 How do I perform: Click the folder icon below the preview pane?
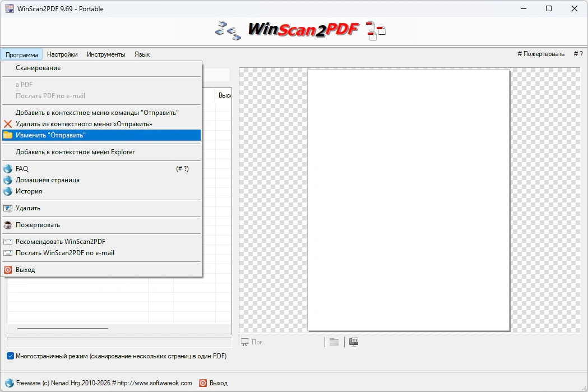[334, 342]
